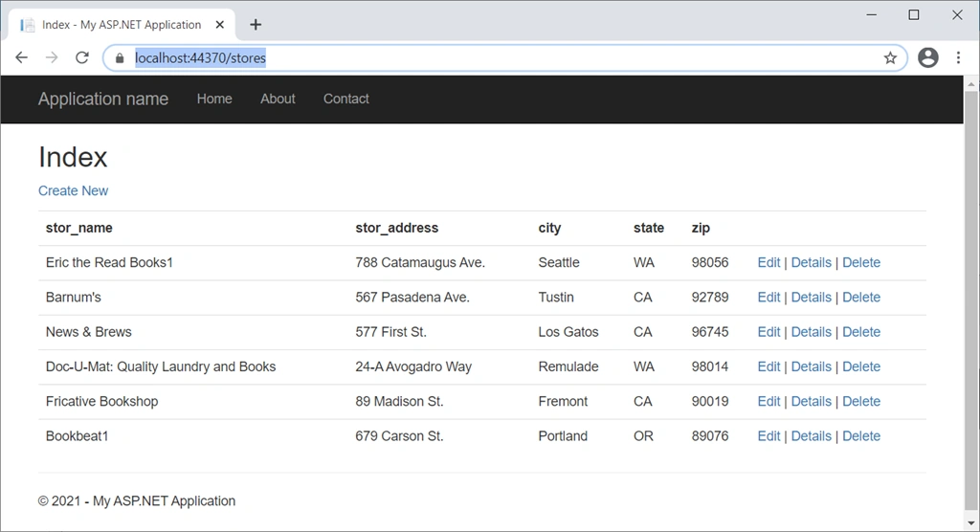Delete the Bookbeat1 store row
The image size is (980, 532).
[861, 435]
